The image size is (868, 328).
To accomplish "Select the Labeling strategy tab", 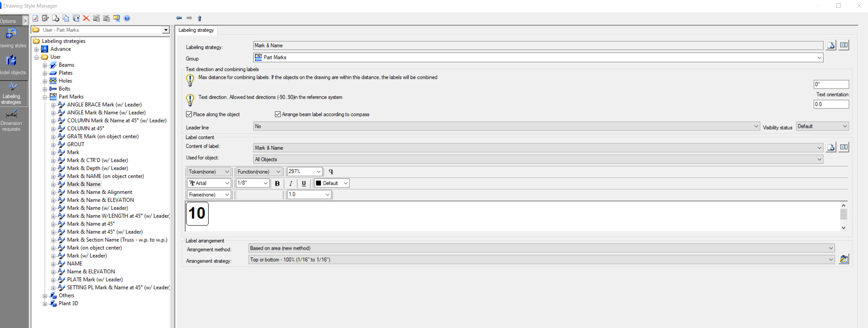I will 196,30.
